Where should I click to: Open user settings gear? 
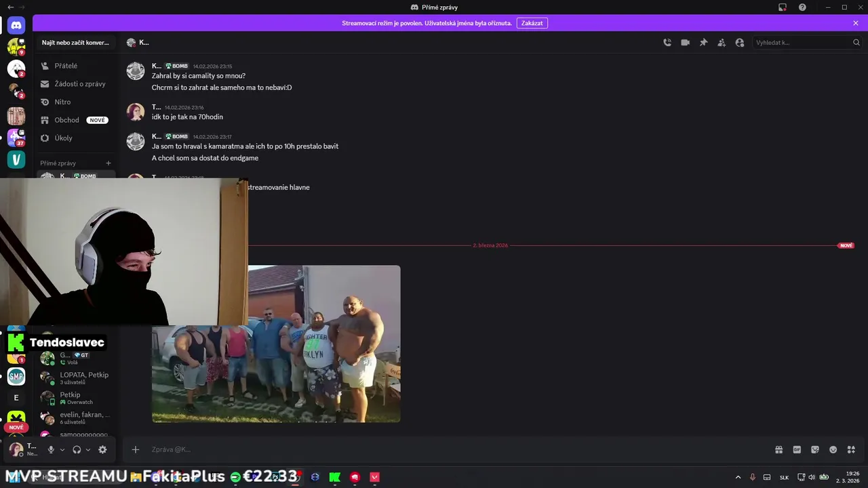[x=102, y=449]
